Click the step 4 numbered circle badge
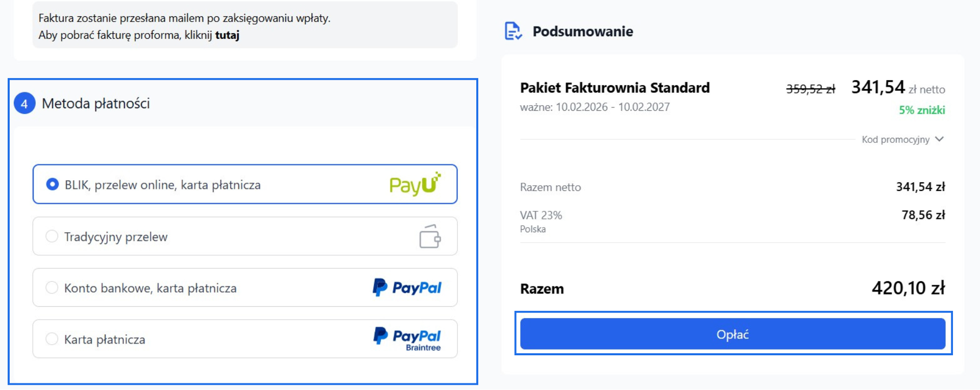980x390 pixels. click(23, 104)
